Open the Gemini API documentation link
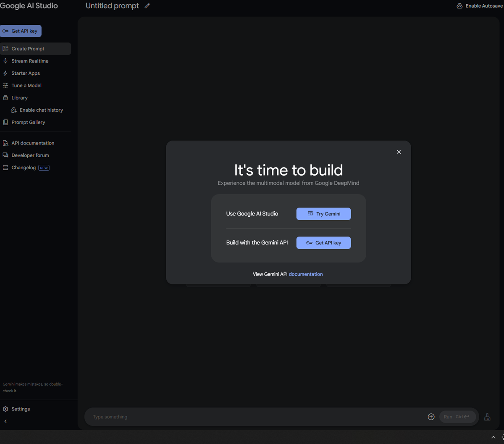Image resolution: width=504 pixels, height=444 pixels. pyautogui.click(x=306, y=274)
